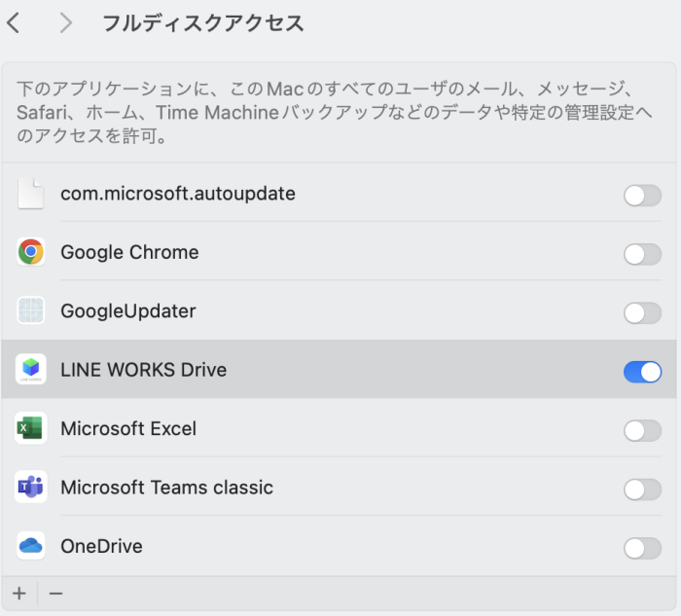Viewport: 681px width, 616px height.
Task: Add an application with the plus button
Action: [x=19, y=594]
